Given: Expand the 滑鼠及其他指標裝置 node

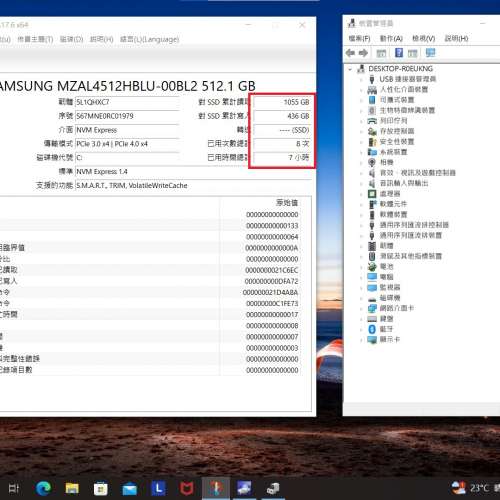Looking at the screenshot, I should [361, 256].
